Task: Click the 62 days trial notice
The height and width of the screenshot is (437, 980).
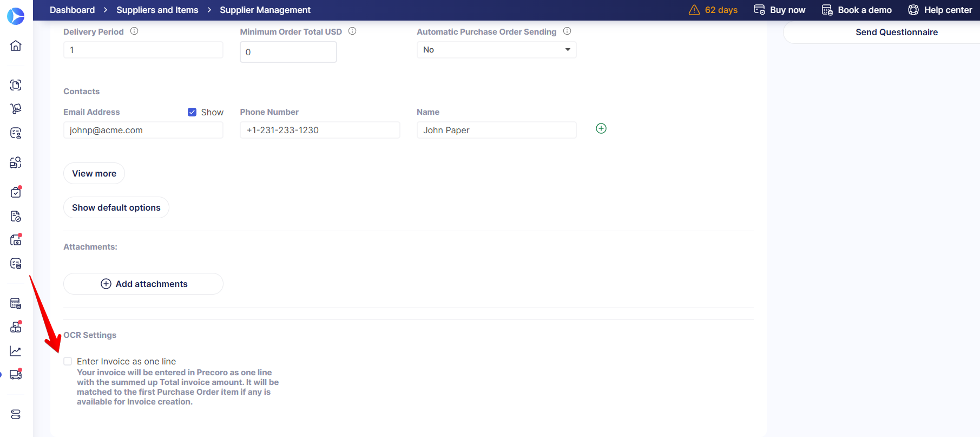Action: coord(721,10)
